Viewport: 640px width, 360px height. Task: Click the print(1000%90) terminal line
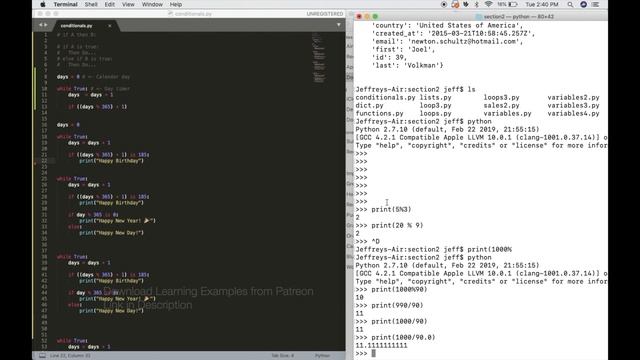click(x=391, y=289)
